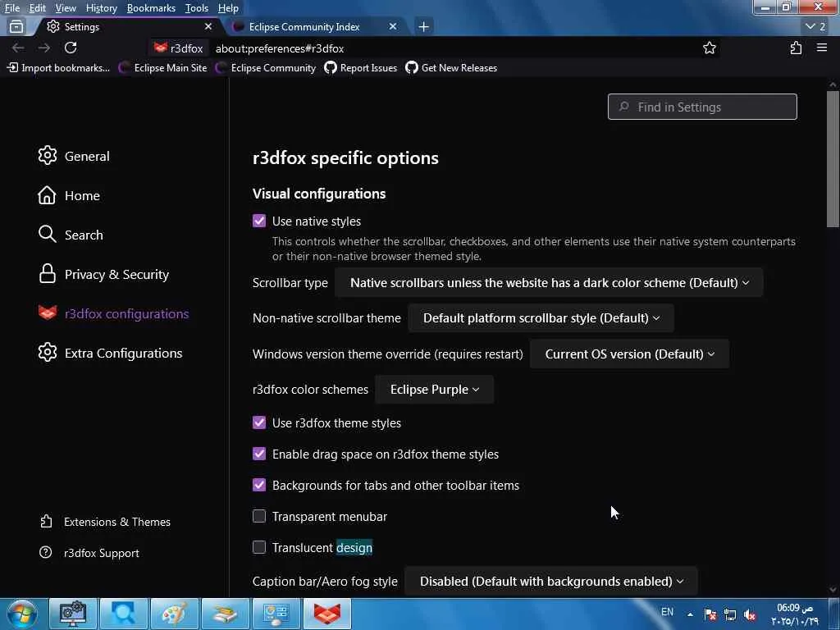The height and width of the screenshot is (630, 840).
Task: Click the r3dfox configurations fox icon
Action: click(x=47, y=313)
